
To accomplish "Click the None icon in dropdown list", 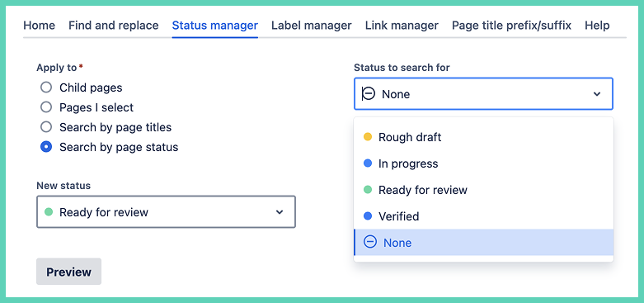I will [x=370, y=242].
